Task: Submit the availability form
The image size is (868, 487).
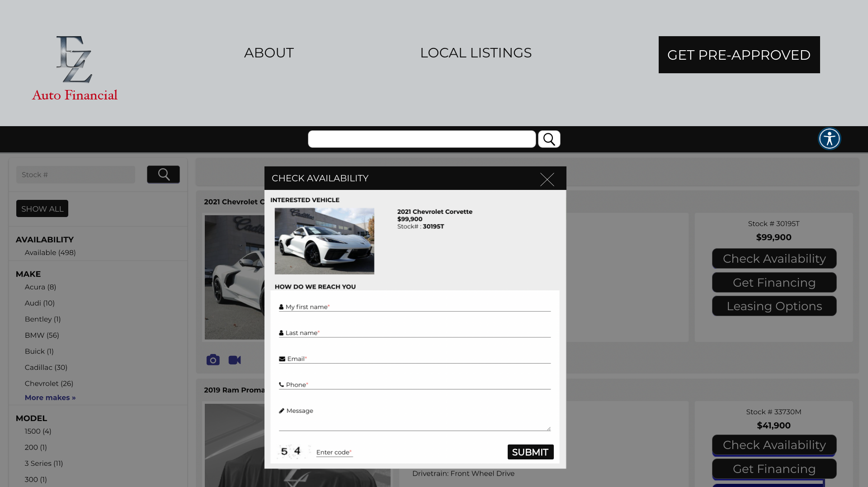Action: [530, 452]
